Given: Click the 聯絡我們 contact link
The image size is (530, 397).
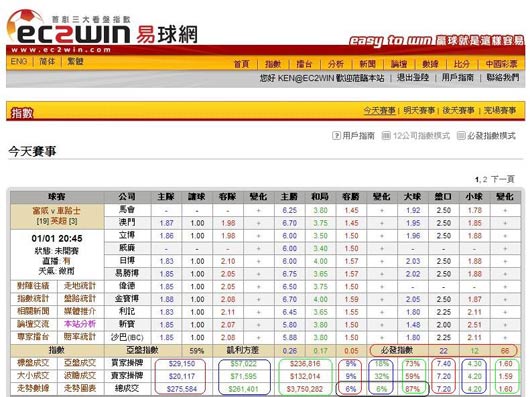Looking at the screenshot, I should 503,78.
